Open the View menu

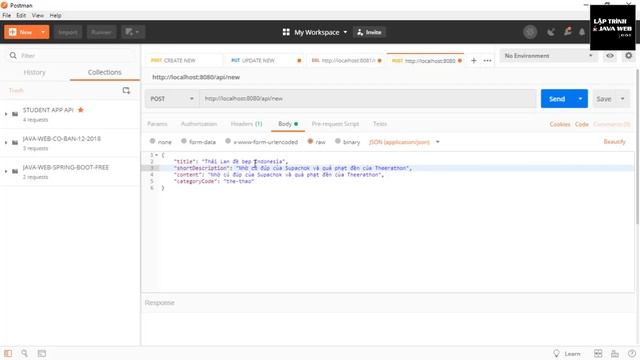[x=38, y=16]
